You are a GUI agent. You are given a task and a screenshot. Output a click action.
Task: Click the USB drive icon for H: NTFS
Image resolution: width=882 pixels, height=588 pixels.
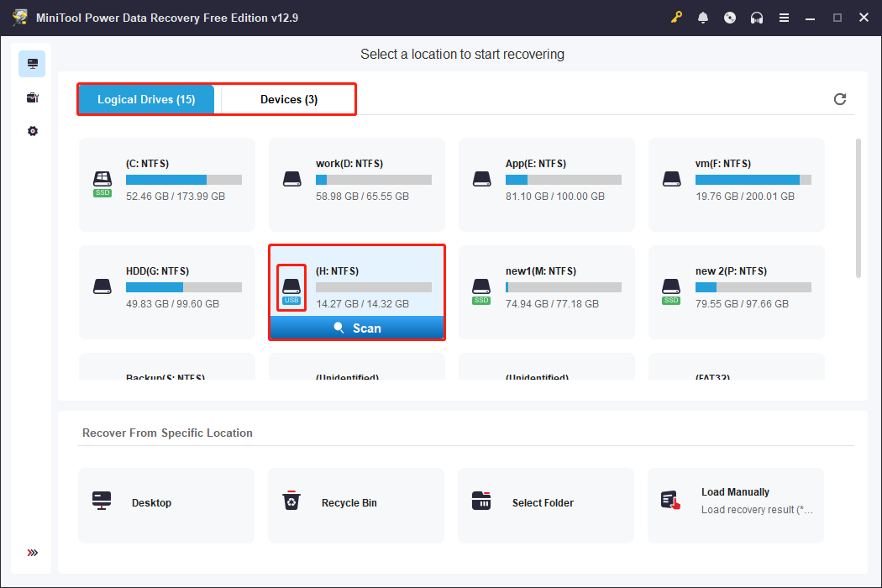[x=291, y=291]
